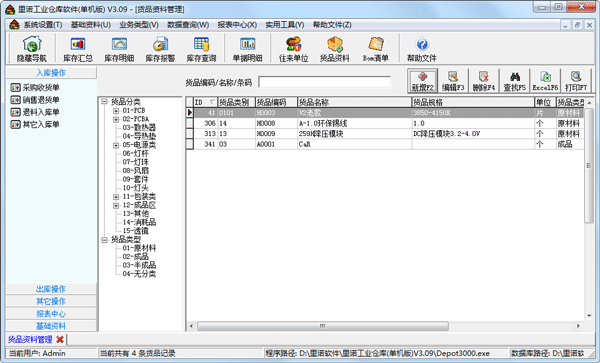Select 04-无分类 type
The width and height of the screenshot is (600, 363).
click(139, 274)
